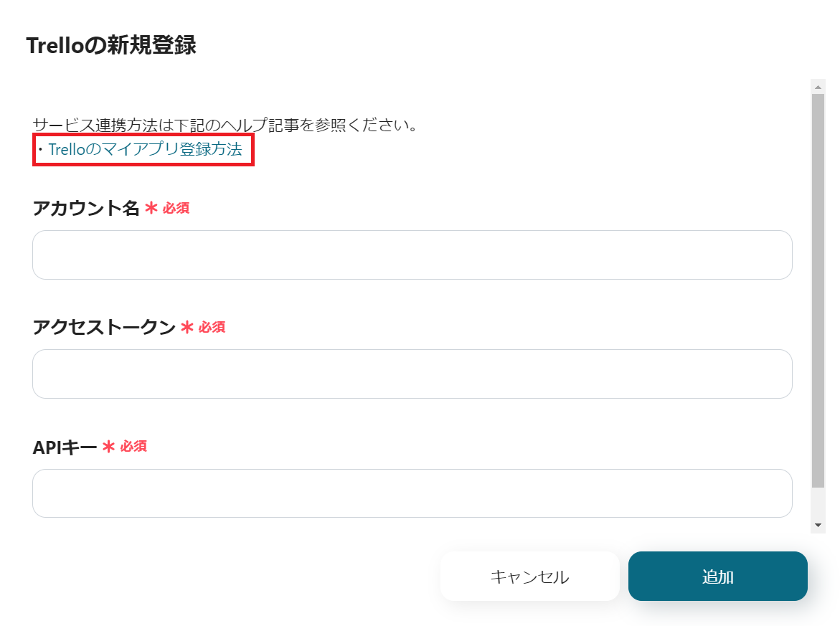The width and height of the screenshot is (840, 626).
Task: Click the アクセストークン field label
Action: click(104, 328)
